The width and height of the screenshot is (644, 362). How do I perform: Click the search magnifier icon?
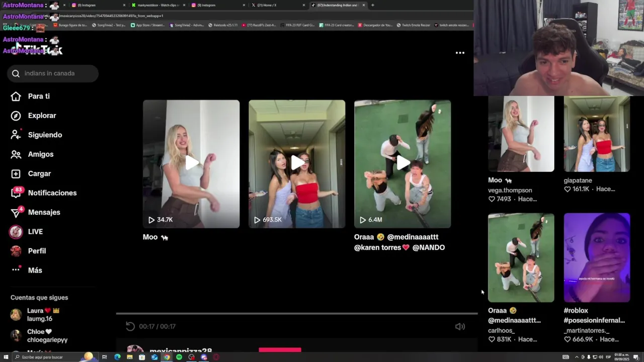click(16, 73)
